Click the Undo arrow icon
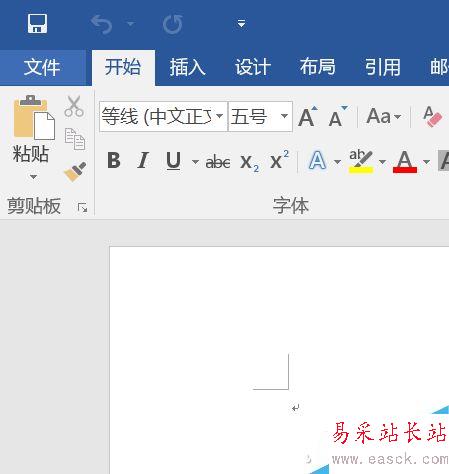The image size is (449, 474). pyautogui.click(x=101, y=24)
